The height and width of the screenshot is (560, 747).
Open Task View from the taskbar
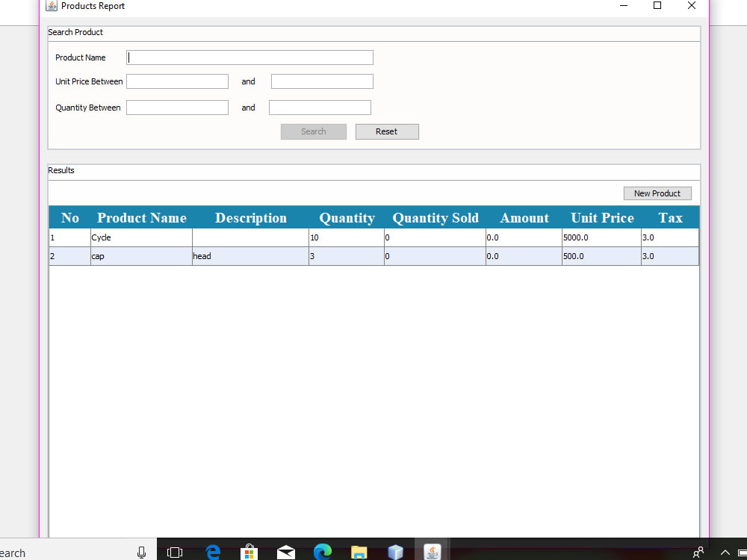click(175, 553)
